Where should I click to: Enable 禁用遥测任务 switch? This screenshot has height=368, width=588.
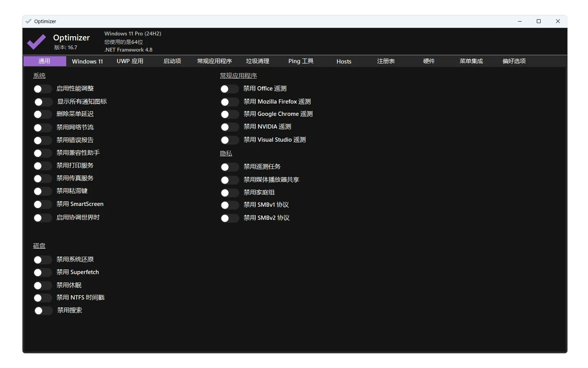pyautogui.click(x=230, y=167)
